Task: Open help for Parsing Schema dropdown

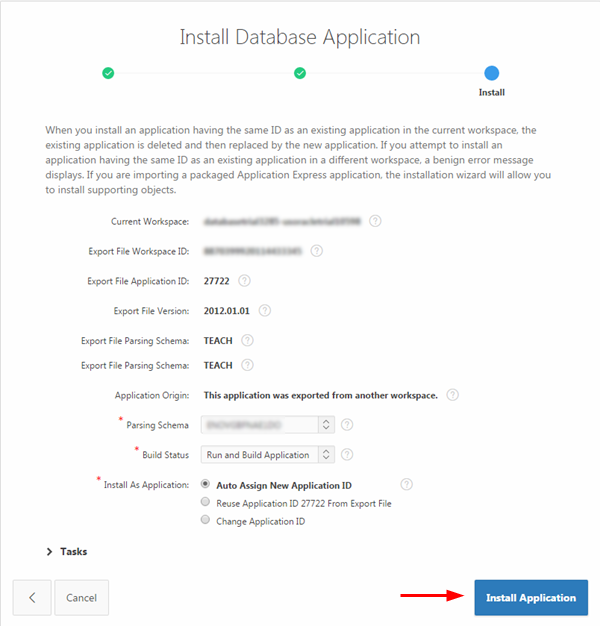Action: [347, 424]
